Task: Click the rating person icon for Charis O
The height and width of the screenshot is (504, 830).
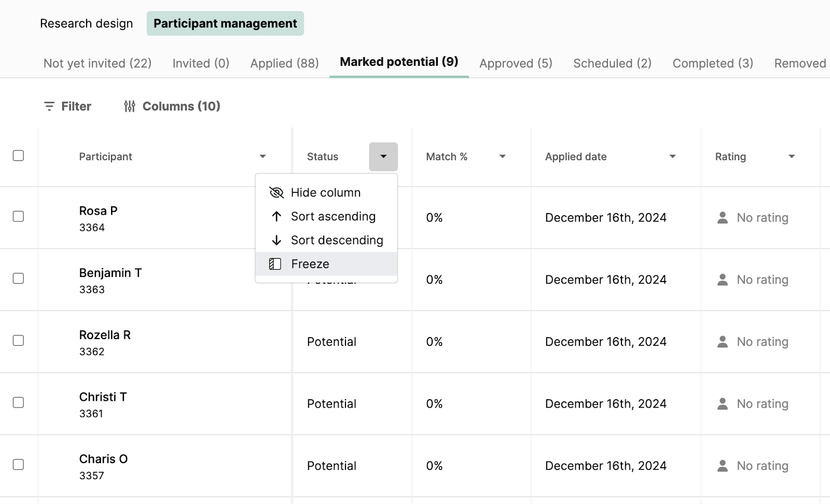Action: pyautogui.click(x=723, y=466)
